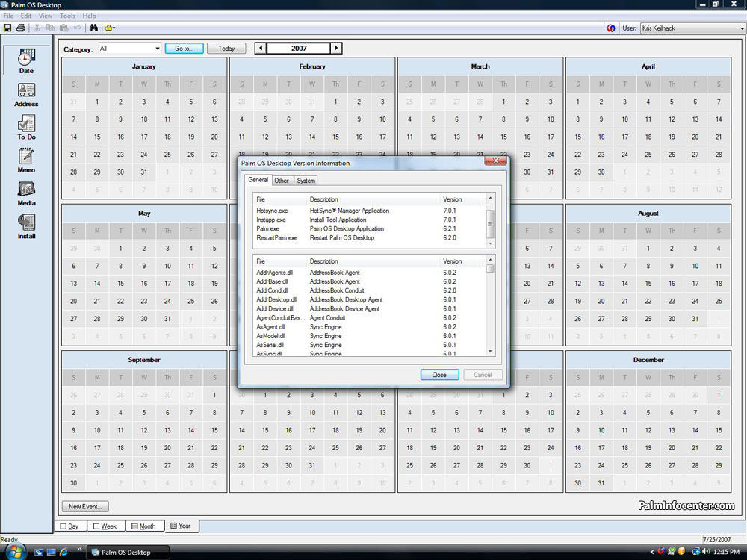Click the upper file list scrollbar thumb
The image size is (747, 560).
tap(490, 224)
